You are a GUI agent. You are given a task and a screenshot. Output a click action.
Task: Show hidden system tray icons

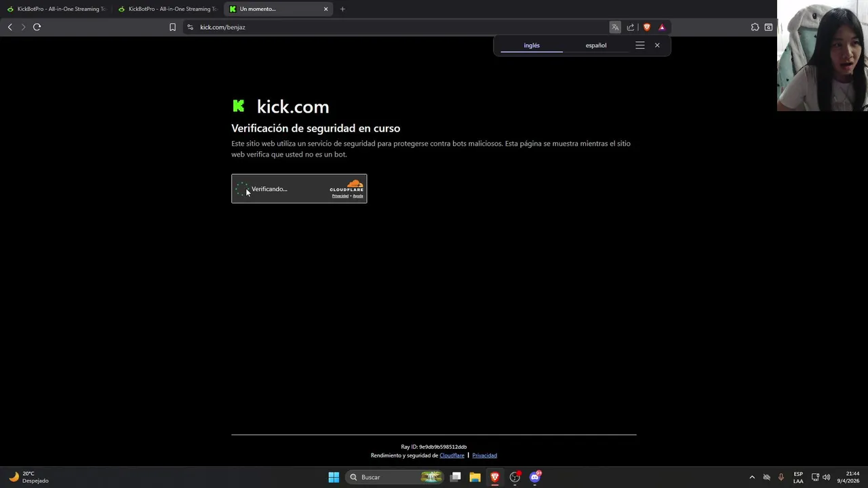(752, 477)
